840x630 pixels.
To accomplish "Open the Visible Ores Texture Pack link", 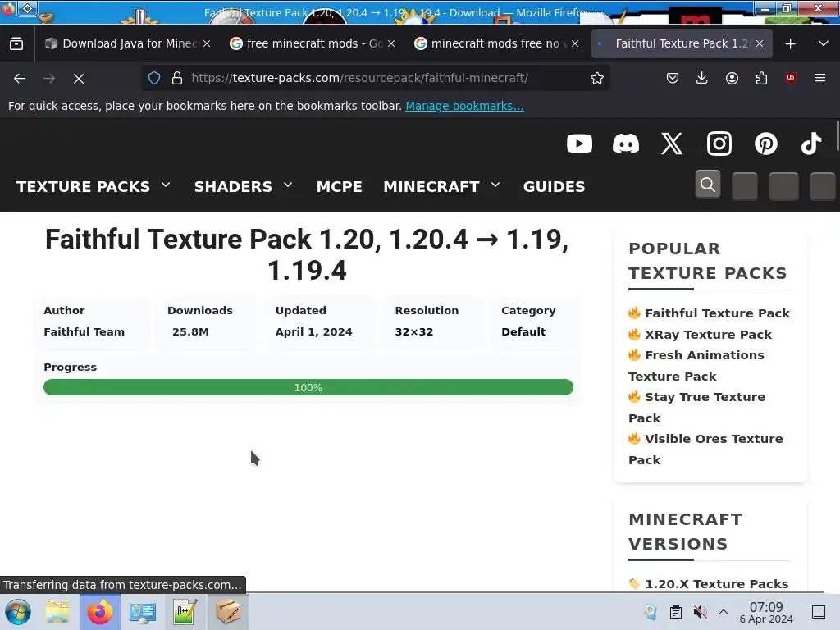I will click(705, 449).
